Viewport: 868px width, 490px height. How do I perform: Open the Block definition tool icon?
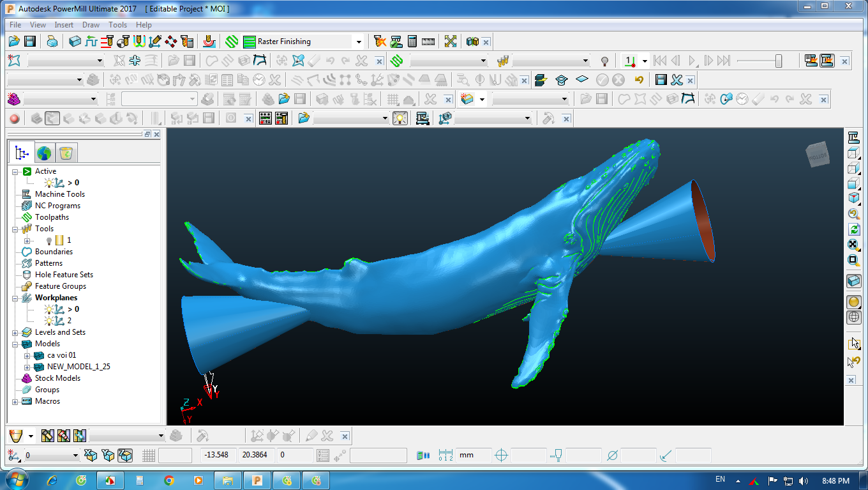pos(75,42)
